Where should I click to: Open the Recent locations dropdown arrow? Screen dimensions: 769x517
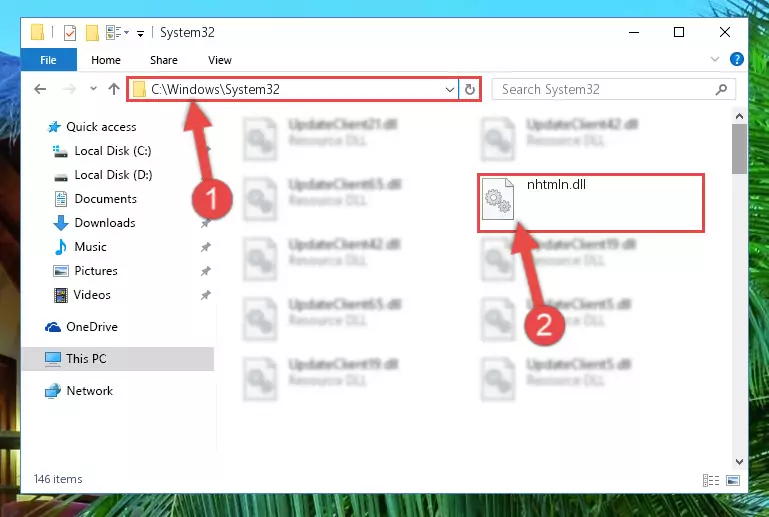point(93,89)
